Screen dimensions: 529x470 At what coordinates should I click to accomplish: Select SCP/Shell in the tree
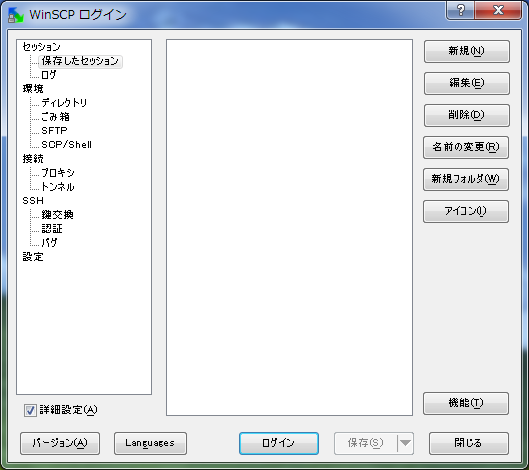(66, 144)
